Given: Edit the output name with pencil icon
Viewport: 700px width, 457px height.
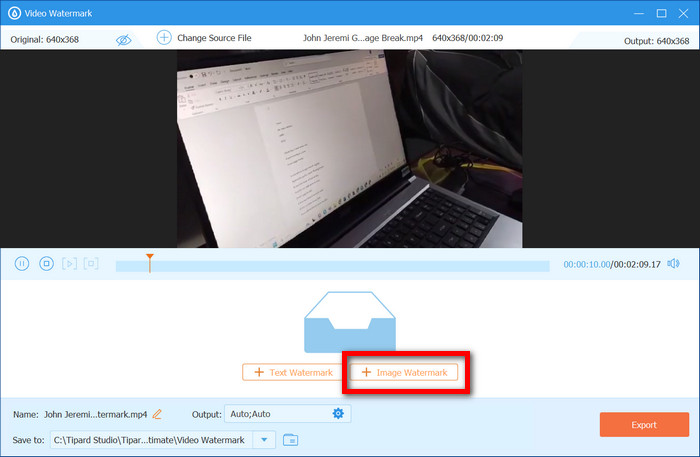Looking at the screenshot, I should [157, 414].
